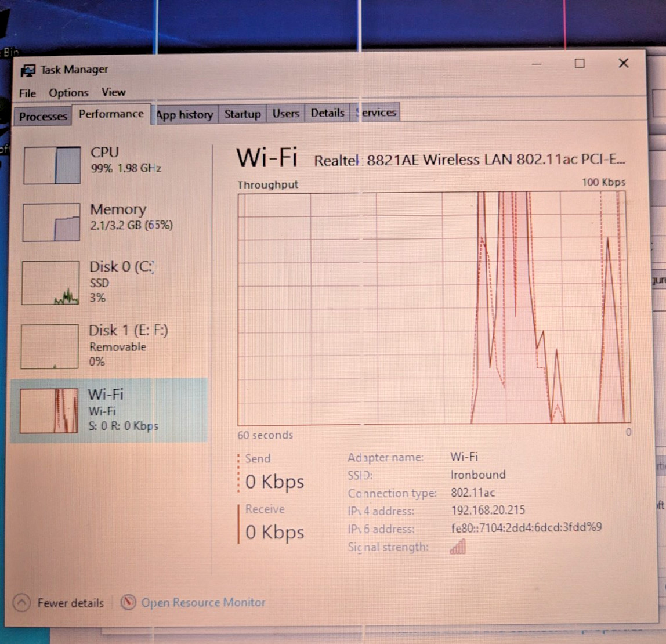Click the Realtek 8821AE adapter title
666x644 pixels.
pos(469,160)
